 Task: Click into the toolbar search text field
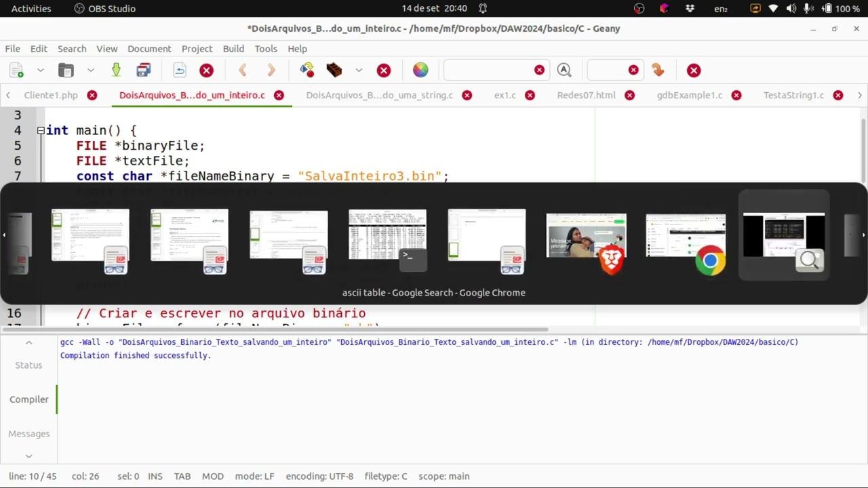[488, 70]
